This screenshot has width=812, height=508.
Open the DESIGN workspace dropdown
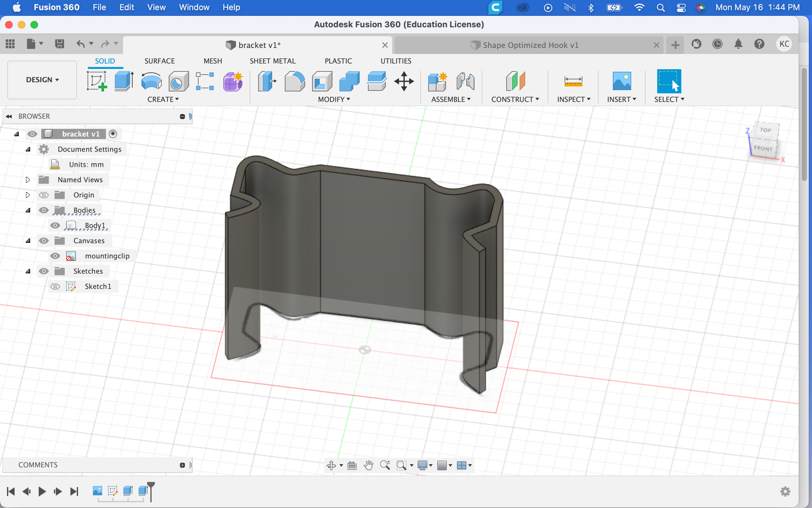pos(42,80)
